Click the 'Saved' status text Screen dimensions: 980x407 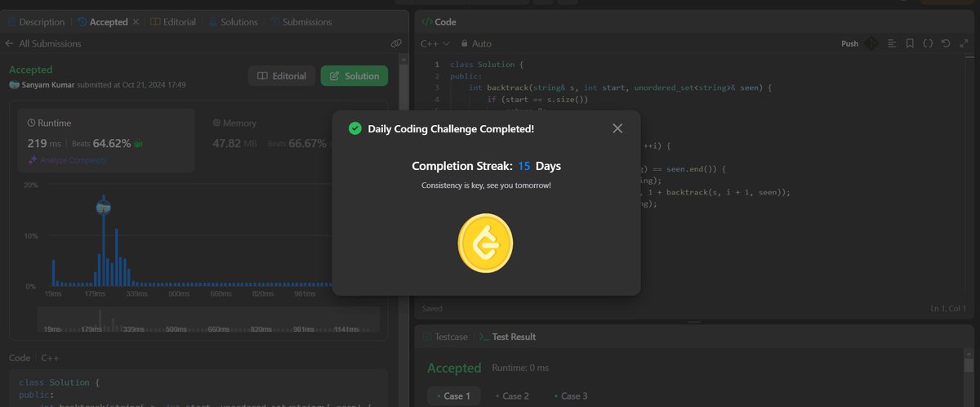click(432, 308)
